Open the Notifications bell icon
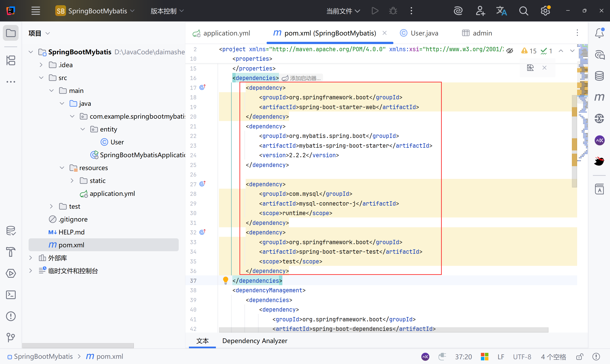The image size is (610, 364). (x=599, y=33)
